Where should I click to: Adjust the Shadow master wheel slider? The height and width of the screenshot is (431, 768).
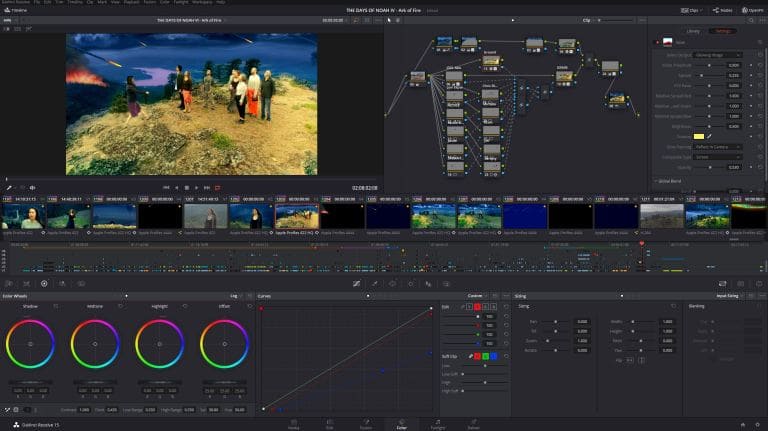(x=30, y=382)
